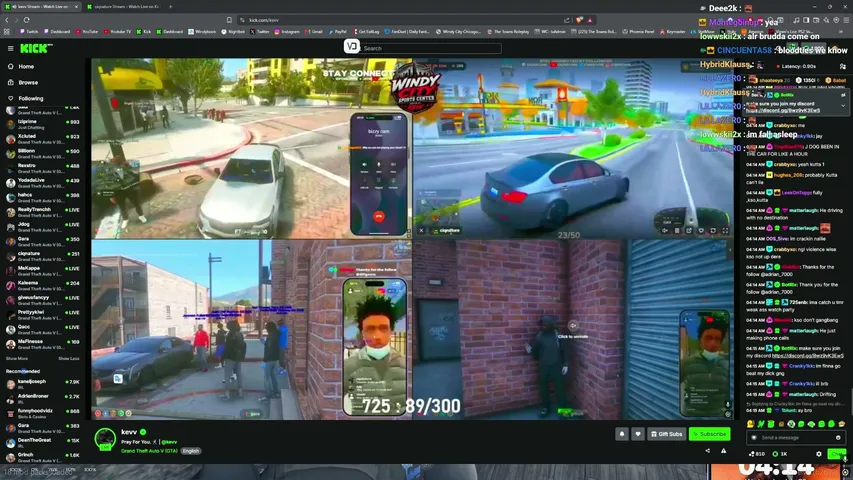Open AdrienBroner in Recommended channels
Viewport: 853px width, 480px height.
click(42, 399)
